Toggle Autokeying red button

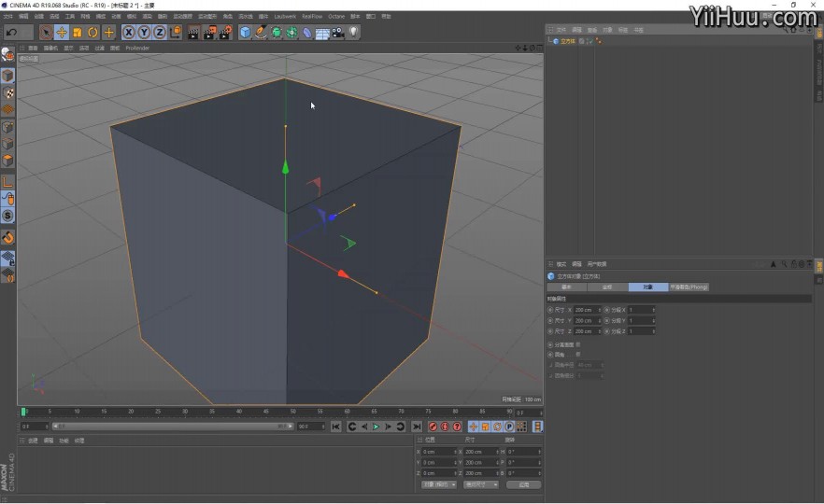[x=445, y=427]
